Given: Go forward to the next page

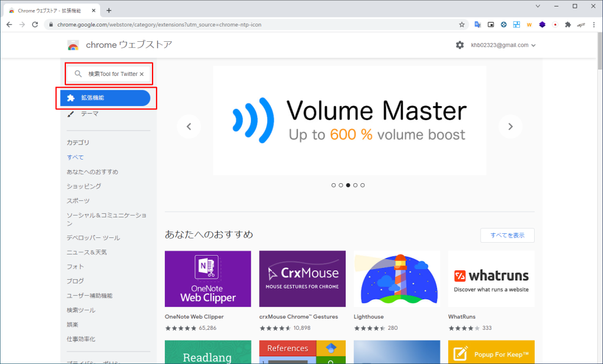Looking at the screenshot, I should pos(22,25).
